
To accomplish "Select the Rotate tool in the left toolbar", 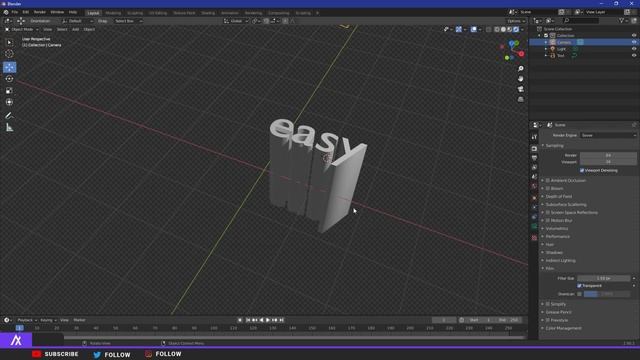I will [9, 79].
